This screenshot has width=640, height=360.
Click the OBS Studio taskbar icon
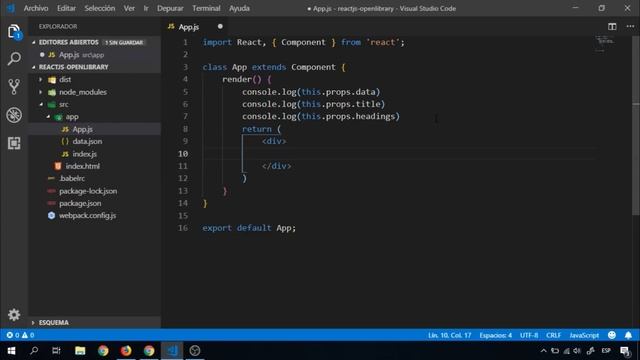point(195,351)
